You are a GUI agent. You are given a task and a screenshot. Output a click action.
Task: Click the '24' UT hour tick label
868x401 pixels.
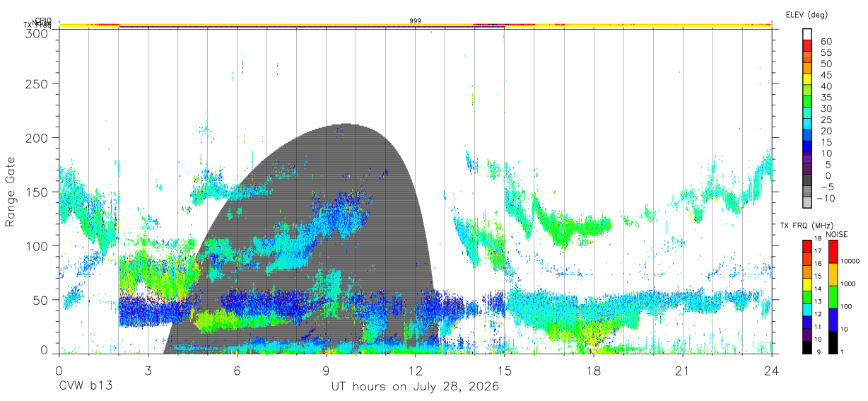pos(771,371)
